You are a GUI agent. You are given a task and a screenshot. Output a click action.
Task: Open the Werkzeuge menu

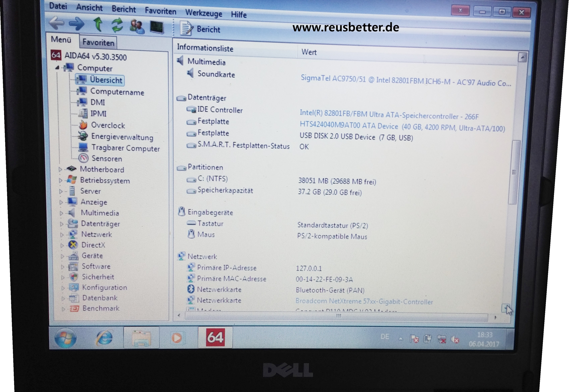(x=204, y=13)
